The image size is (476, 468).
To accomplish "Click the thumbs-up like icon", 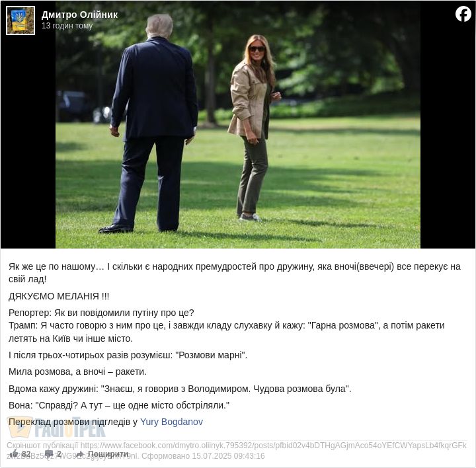I will click(x=14, y=453).
